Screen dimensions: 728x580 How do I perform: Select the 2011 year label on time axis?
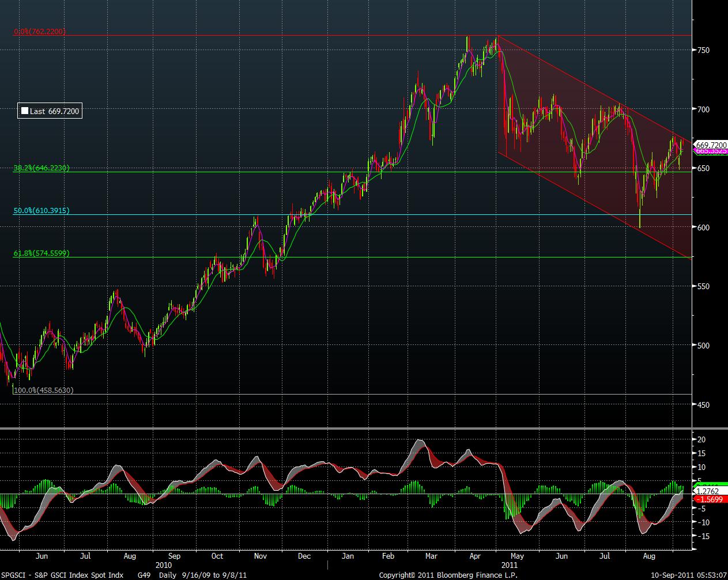click(510, 565)
